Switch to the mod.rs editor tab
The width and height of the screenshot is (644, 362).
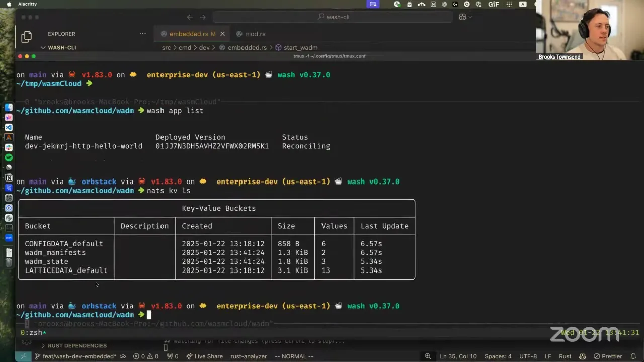tap(251, 34)
